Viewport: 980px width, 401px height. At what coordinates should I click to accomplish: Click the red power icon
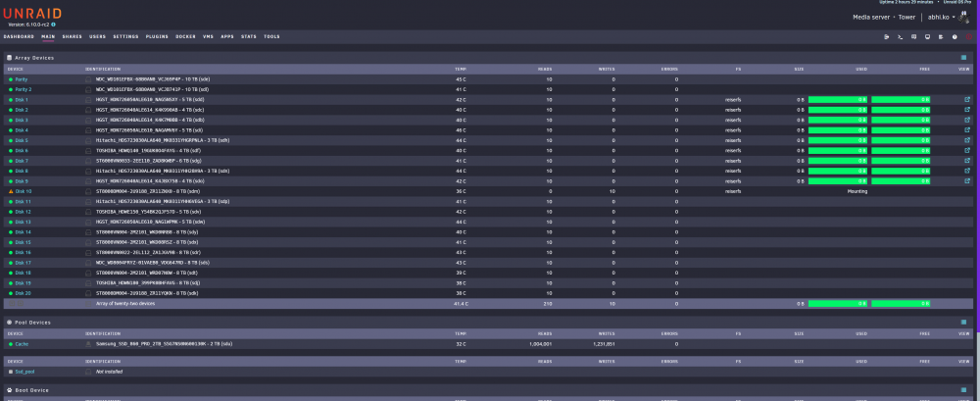(969, 37)
